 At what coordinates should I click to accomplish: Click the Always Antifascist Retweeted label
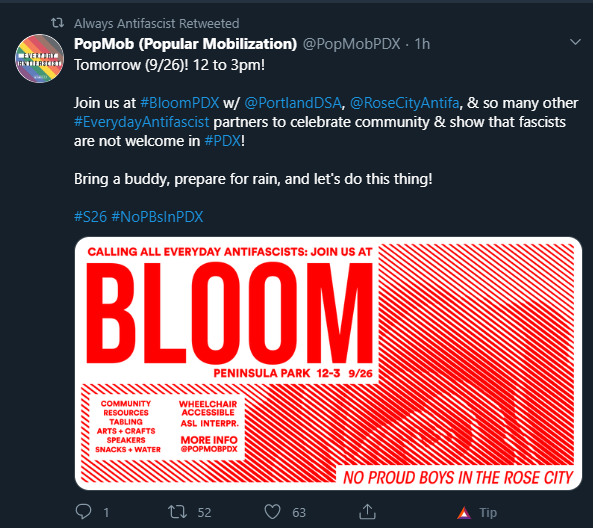157,23
